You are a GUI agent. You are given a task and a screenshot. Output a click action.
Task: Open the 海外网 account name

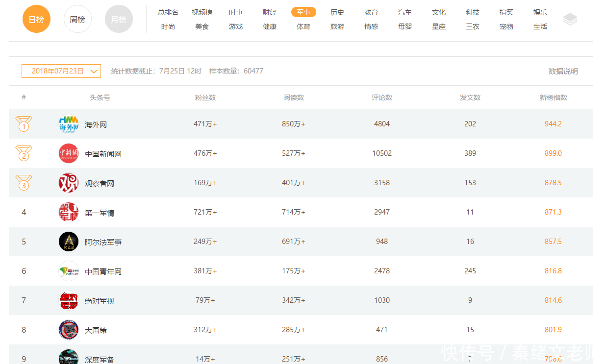96,124
